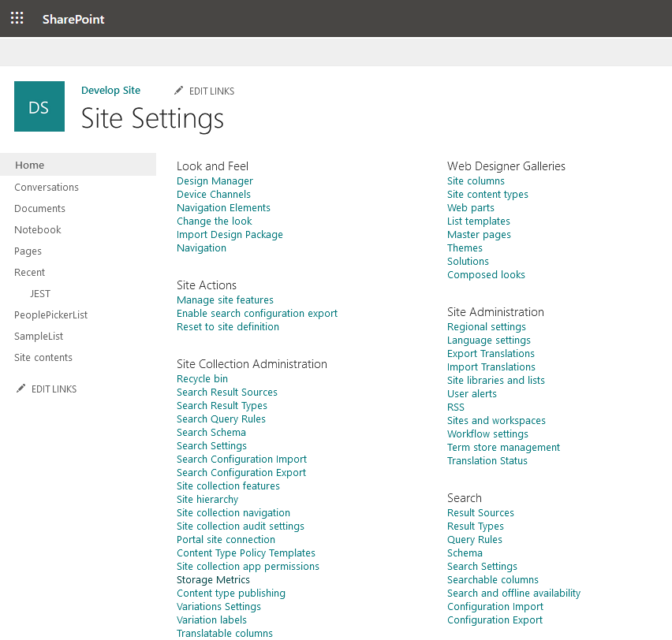Open Search Schema
The height and width of the screenshot is (640, 672).
(x=211, y=433)
